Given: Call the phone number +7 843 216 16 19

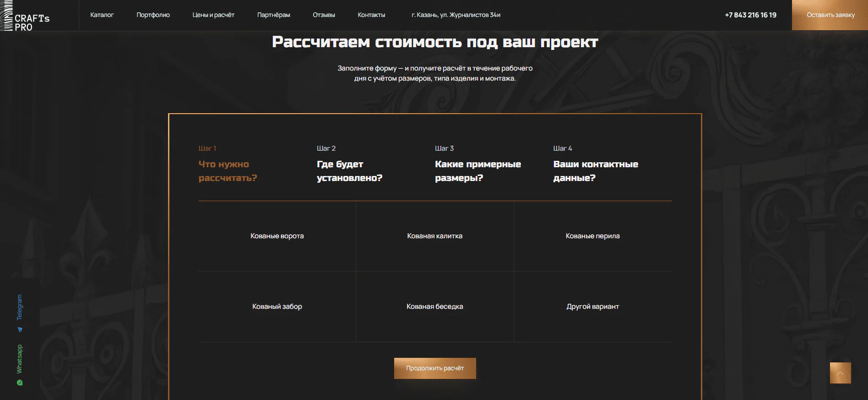Looking at the screenshot, I should [x=750, y=15].
